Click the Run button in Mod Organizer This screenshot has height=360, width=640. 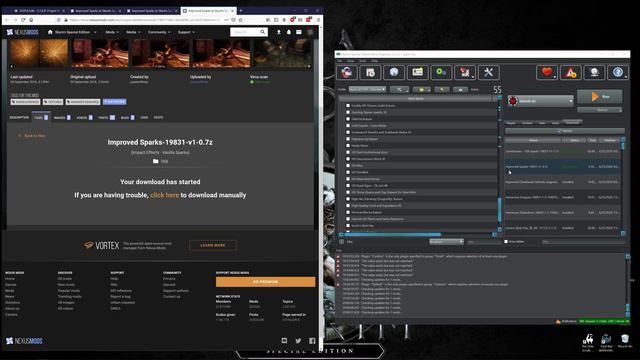(600, 97)
